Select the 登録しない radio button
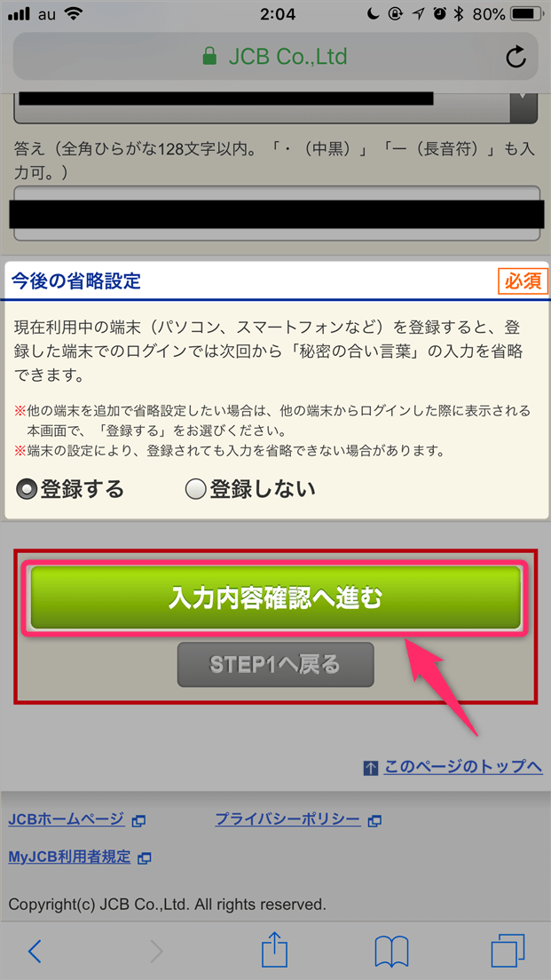The height and width of the screenshot is (980, 551). (x=196, y=490)
